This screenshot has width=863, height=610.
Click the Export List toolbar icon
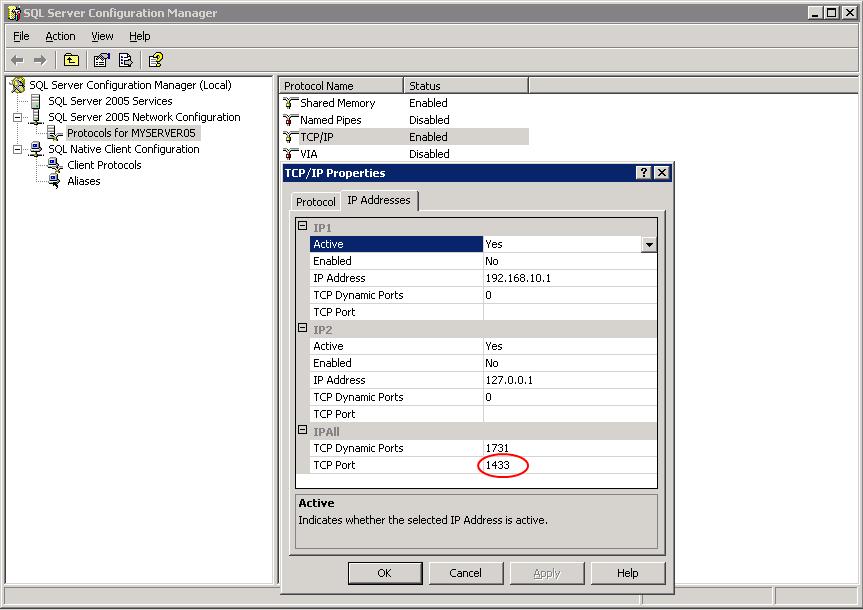coord(126,60)
